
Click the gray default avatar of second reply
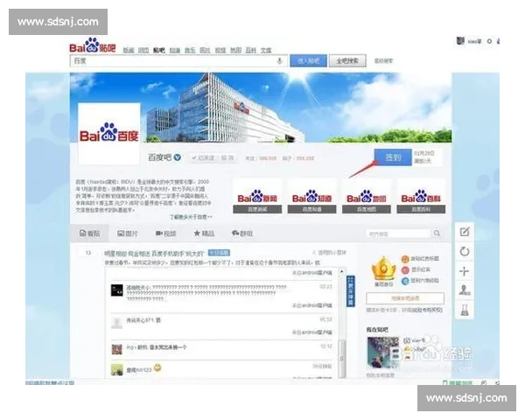(117, 323)
